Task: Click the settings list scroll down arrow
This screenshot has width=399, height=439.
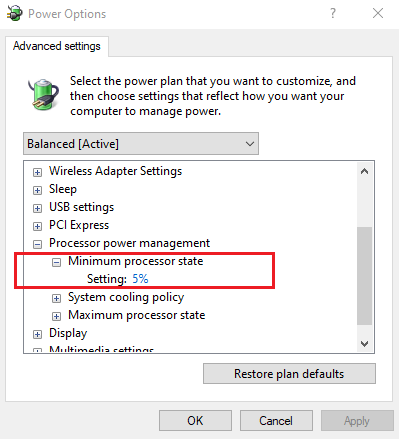Action: tap(364, 343)
